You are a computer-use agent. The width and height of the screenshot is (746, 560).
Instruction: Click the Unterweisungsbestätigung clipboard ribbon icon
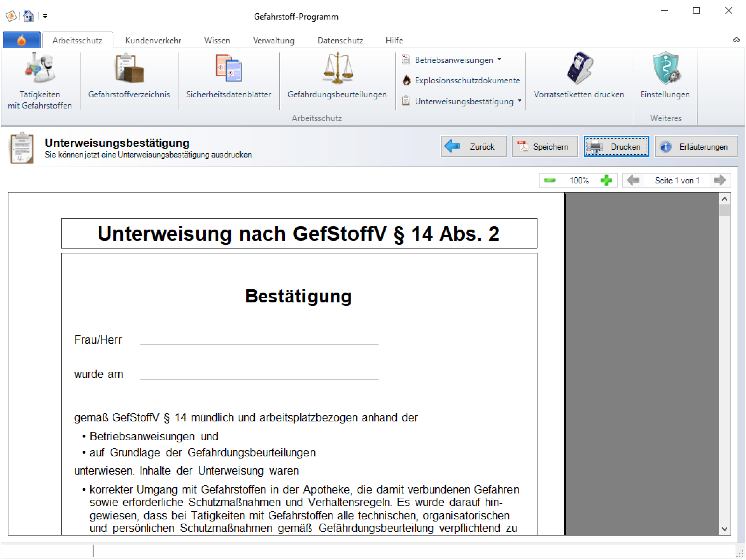[406, 101]
